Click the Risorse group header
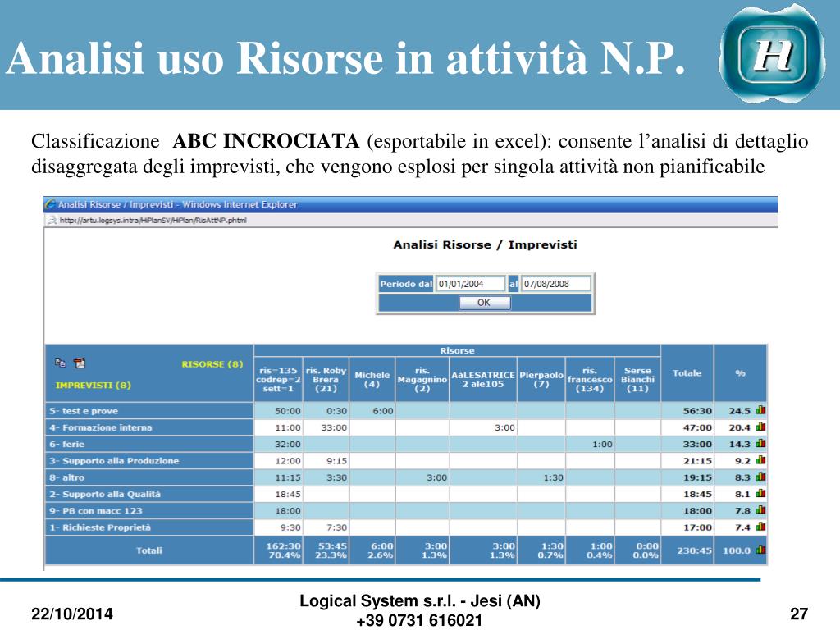The image size is (840, 630). pyautogui.click(x=457, y=350)
